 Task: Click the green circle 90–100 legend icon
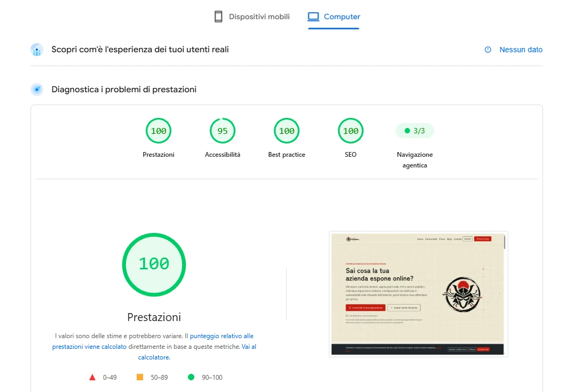click(x=191, y=377)
